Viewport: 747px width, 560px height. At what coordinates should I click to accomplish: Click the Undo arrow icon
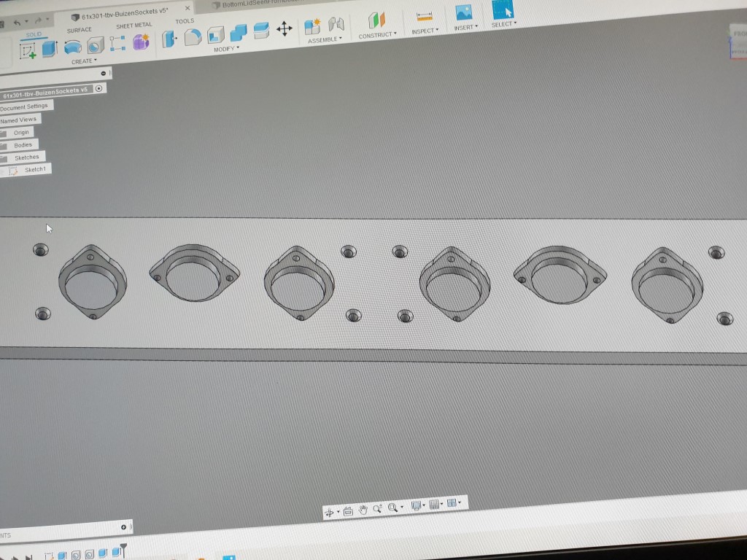[x=18, y=23]
